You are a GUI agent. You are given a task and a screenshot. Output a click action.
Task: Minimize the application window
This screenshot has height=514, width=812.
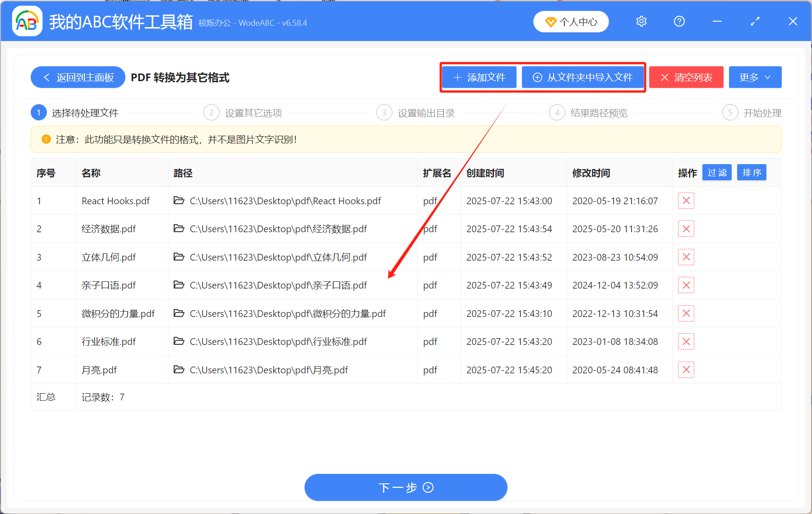717,21
